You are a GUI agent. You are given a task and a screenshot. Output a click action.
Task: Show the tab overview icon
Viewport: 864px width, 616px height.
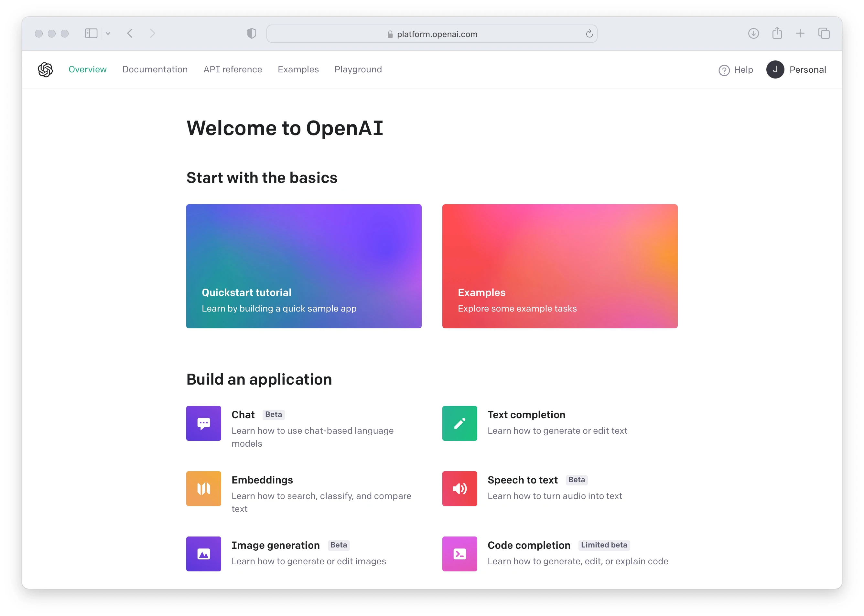(x=824, y=33)
